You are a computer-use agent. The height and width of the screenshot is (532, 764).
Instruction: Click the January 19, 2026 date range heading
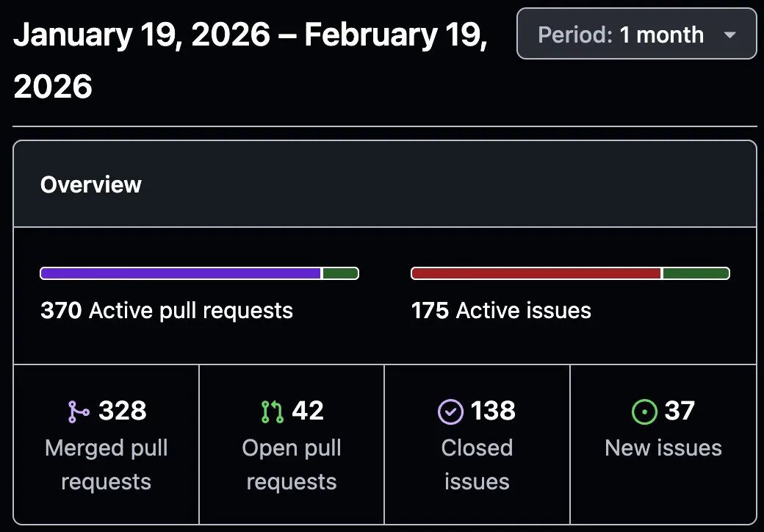[x=251, y=60]
